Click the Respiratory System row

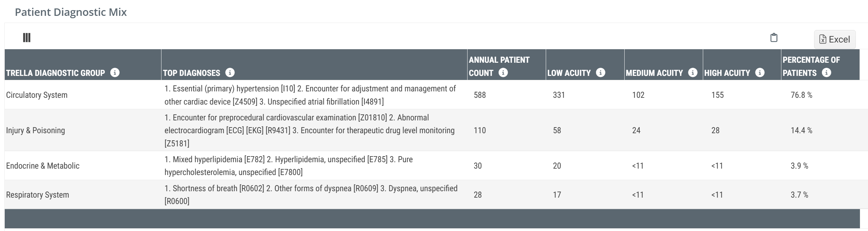[37, 195]
